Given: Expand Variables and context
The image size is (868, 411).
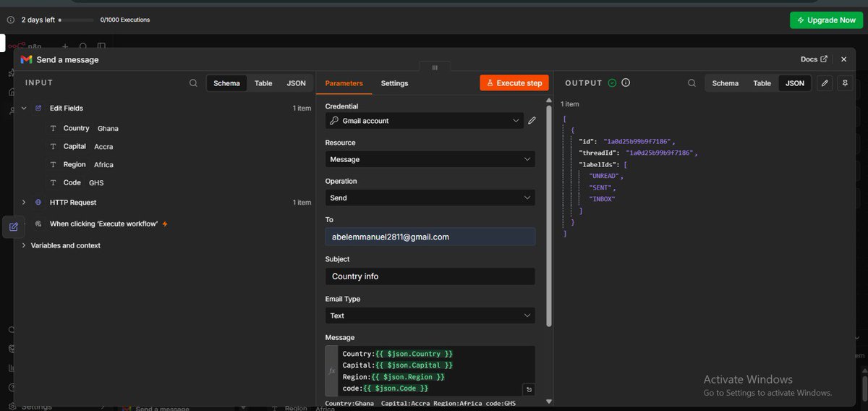Looking at the screenshot, I should click(24, 246).
